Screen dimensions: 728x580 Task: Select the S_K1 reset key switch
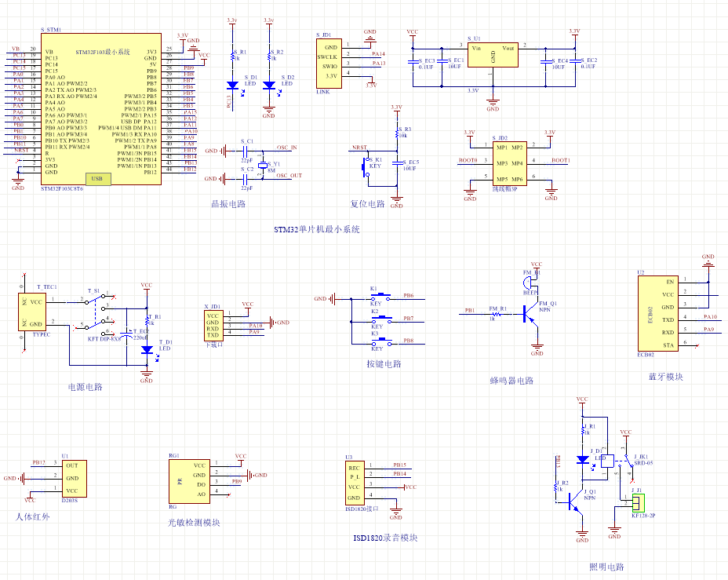click(368, 165)
